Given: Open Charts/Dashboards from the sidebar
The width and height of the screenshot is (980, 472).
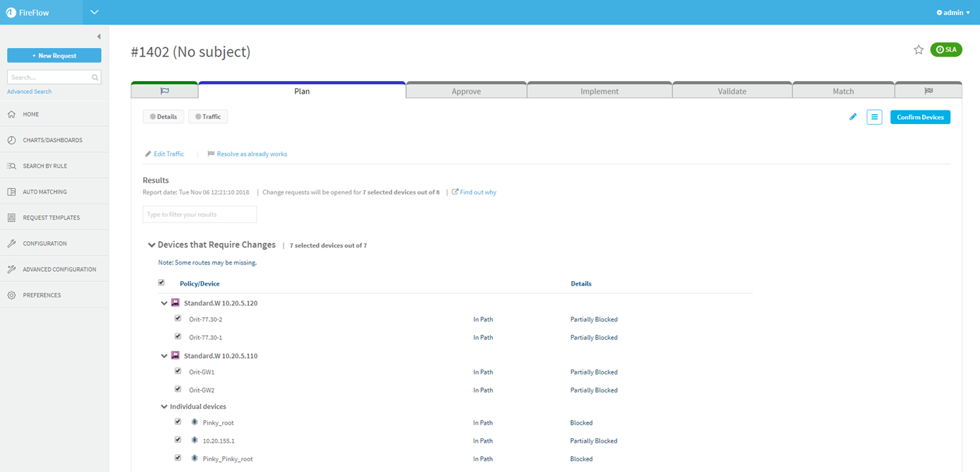Looking at the screenshot, I should pyautogui.click(x=52, y=140).
